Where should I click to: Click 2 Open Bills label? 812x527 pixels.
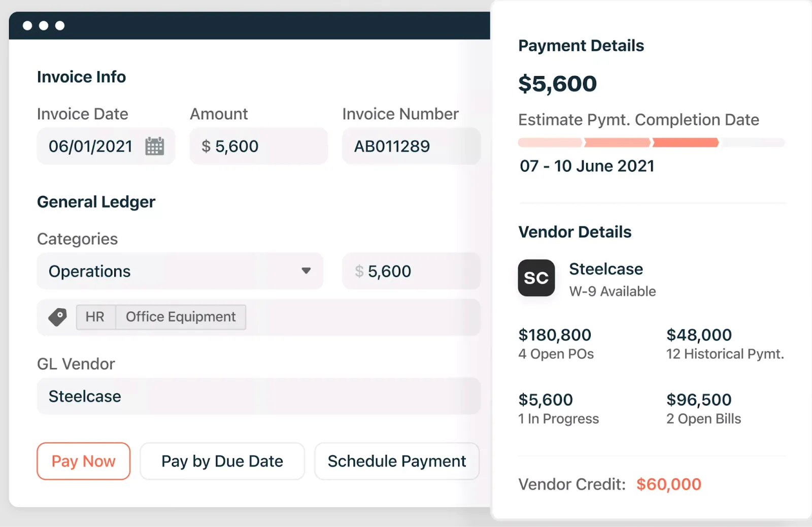pos(704,419)
